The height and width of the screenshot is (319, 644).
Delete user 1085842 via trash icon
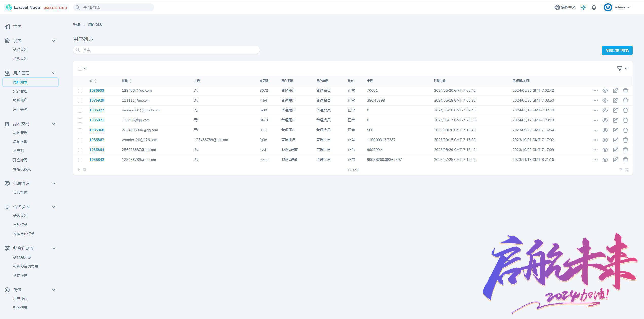click(625, 160)
